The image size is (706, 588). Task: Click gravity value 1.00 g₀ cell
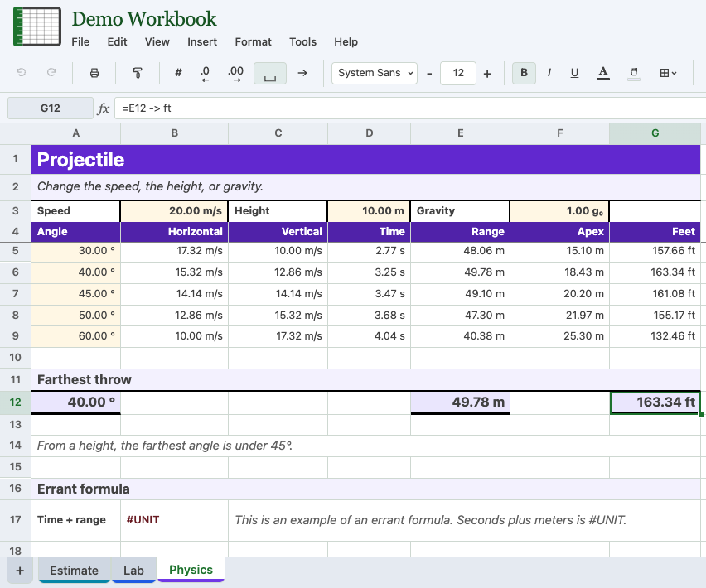click(x=559, y=211)
